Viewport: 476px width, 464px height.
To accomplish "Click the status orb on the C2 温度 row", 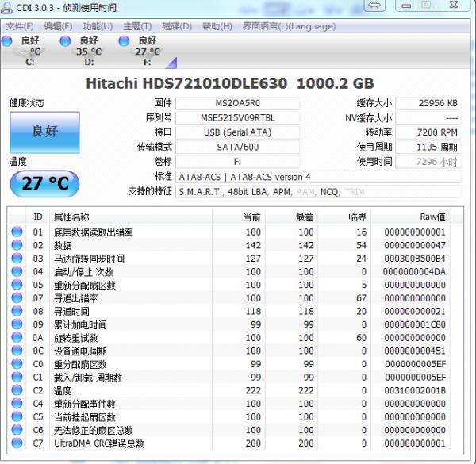I will (x=17, y=390).
